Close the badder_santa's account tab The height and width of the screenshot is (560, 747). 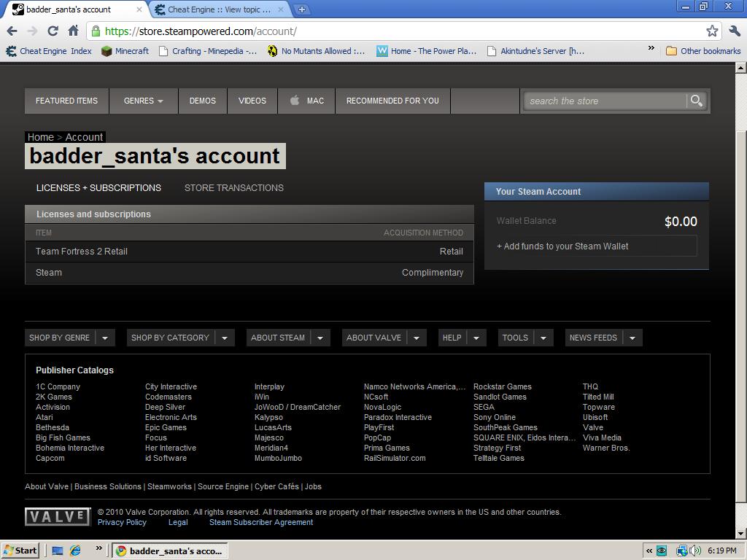(x=139, y=9)
